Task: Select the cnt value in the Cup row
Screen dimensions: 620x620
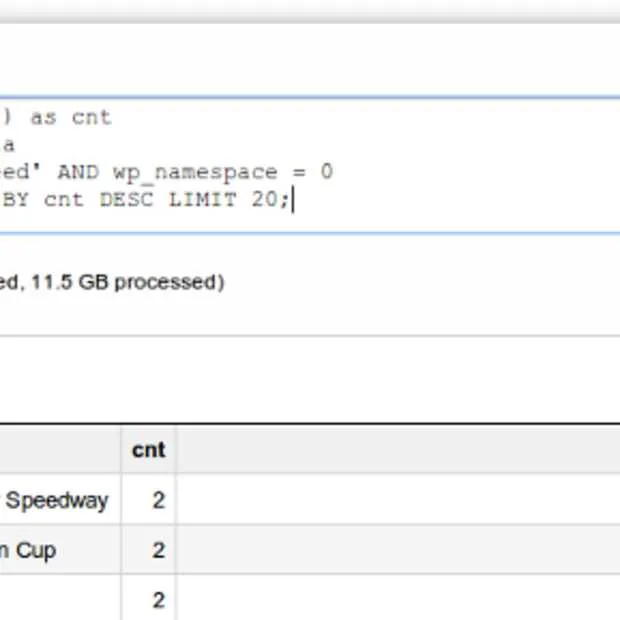Action: [x=158, y=551]
